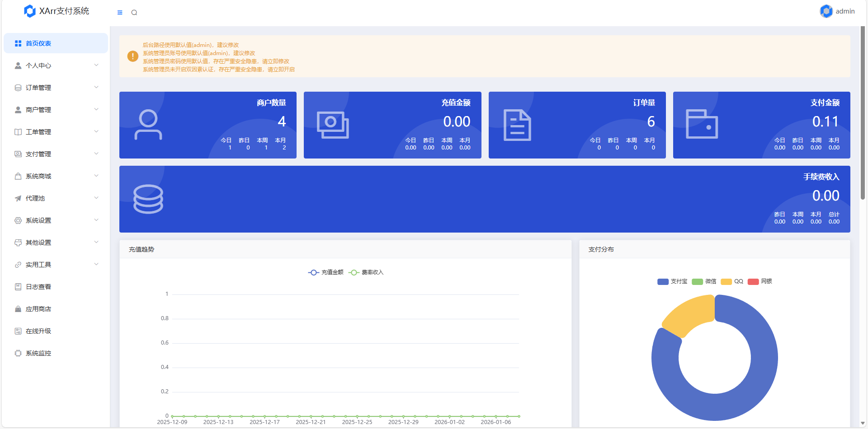868x429 pixels.
Task: Expand the 订单管理 menu chevron
Action: pyautogui.click(x=96, y=87)
